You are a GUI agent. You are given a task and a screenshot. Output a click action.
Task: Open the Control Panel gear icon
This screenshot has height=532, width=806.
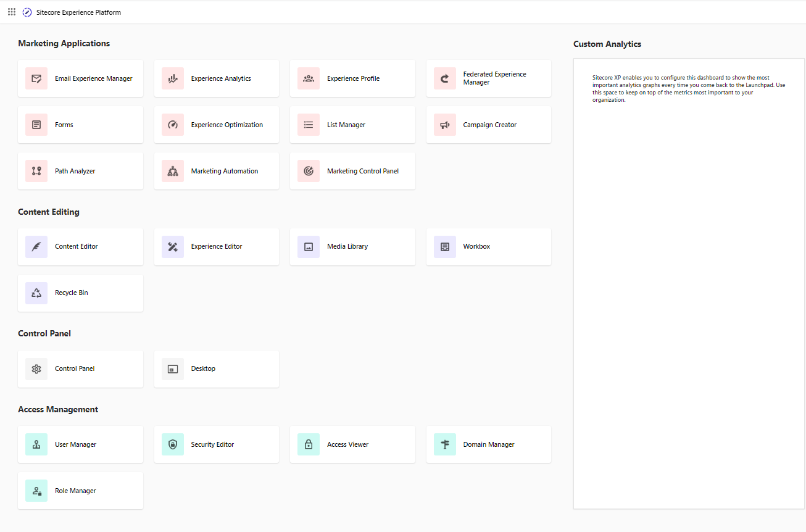(36, 369)
